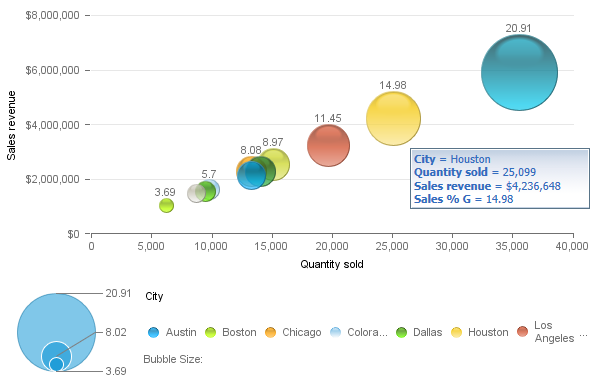The width and height of the screenshot is (599, 384).
Task: Click the red 11.45 bubble
Action: click(x=329, y=146)
